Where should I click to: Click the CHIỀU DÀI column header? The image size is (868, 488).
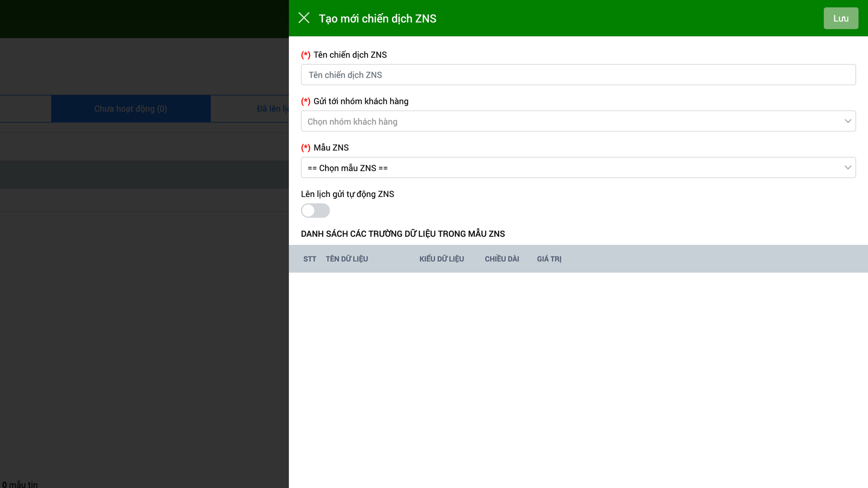point(502,259)
